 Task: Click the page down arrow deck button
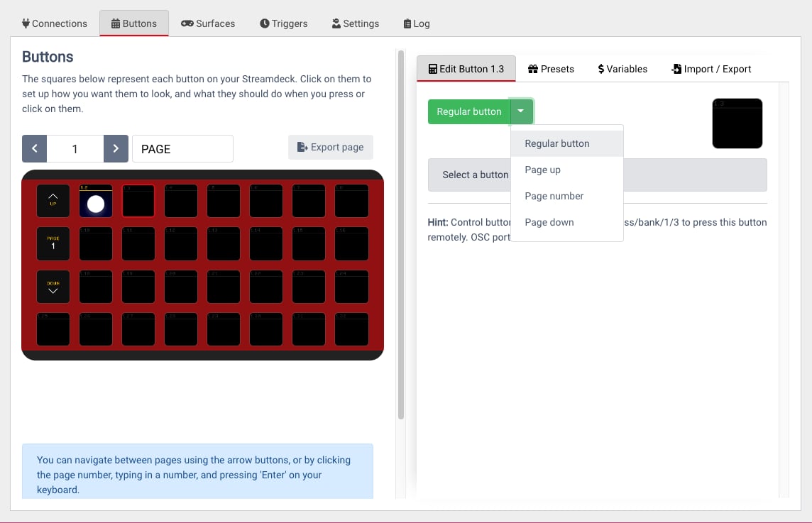tap(53, 287)
